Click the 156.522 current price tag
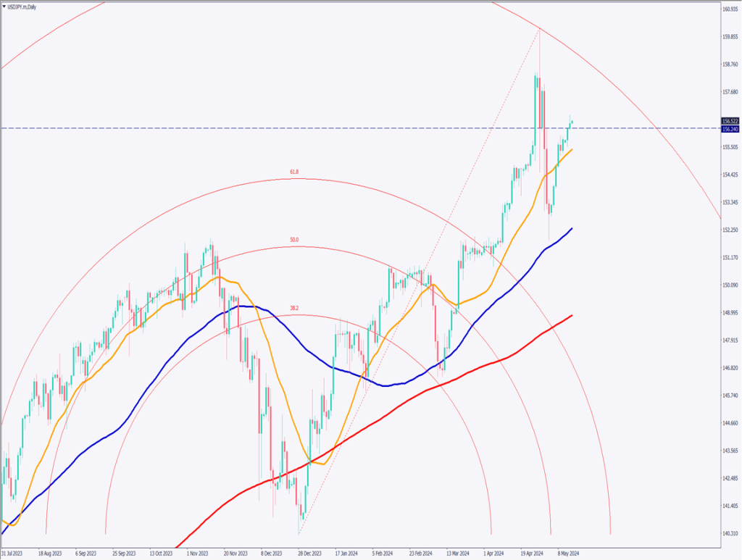Image resolution: width=742 pixels, height=560 pixels. point(730,121)
